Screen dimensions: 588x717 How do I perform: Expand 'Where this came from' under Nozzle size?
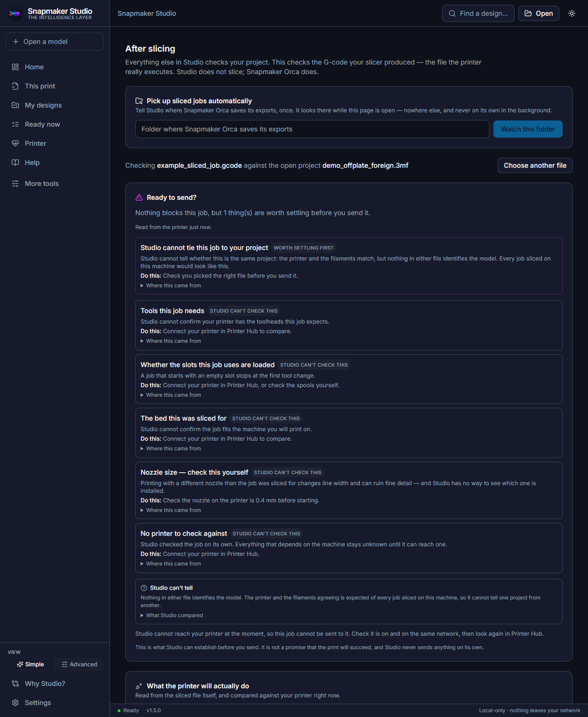171,510
